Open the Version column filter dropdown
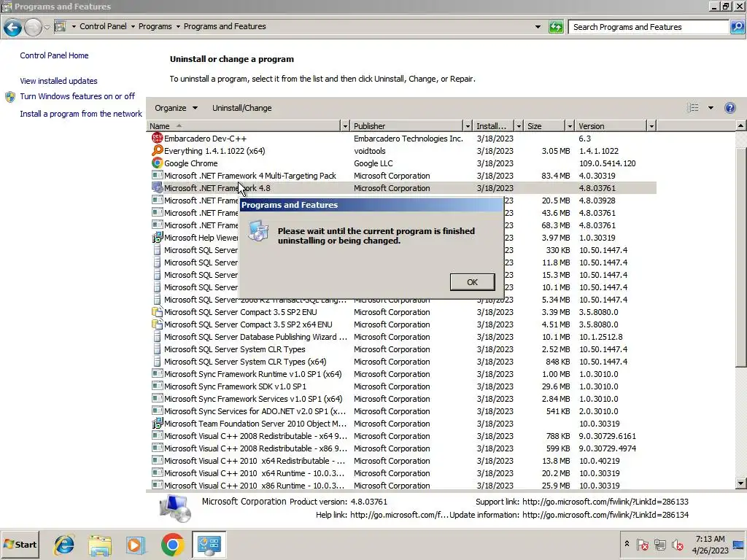The image size is (747, 560). [x=651, y=126]
